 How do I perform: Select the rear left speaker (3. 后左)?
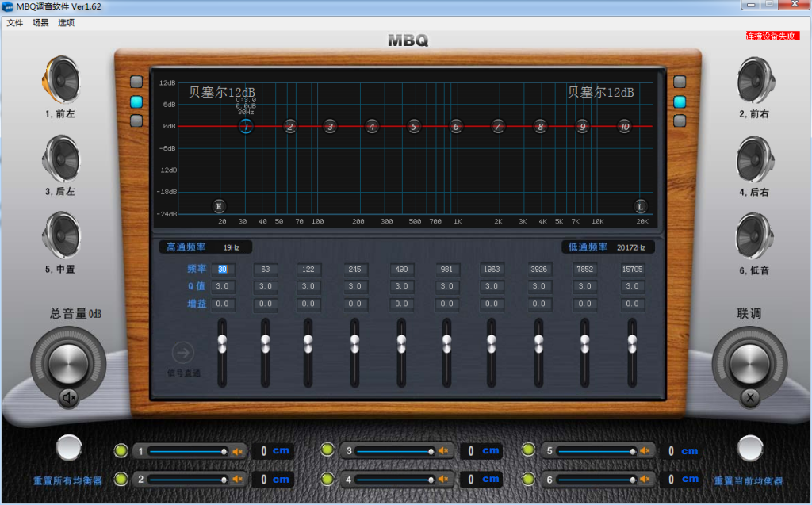click(x=61, y=158)
